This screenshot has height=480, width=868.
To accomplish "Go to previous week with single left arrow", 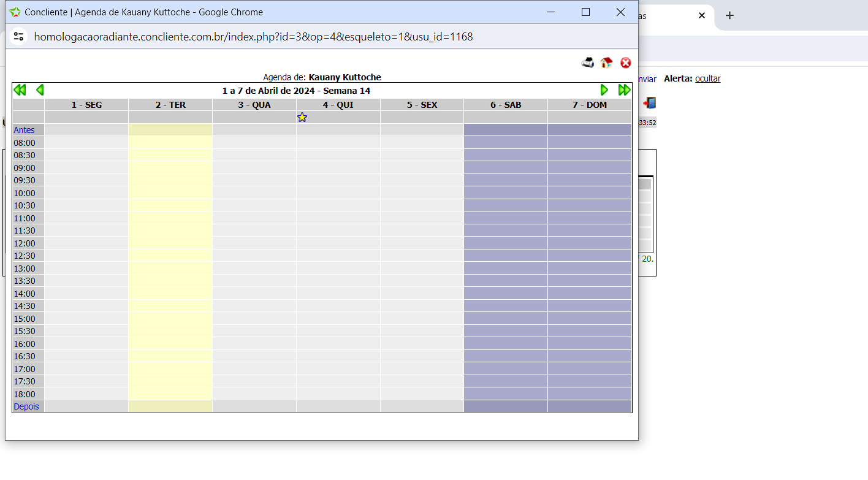I will 40,90.
